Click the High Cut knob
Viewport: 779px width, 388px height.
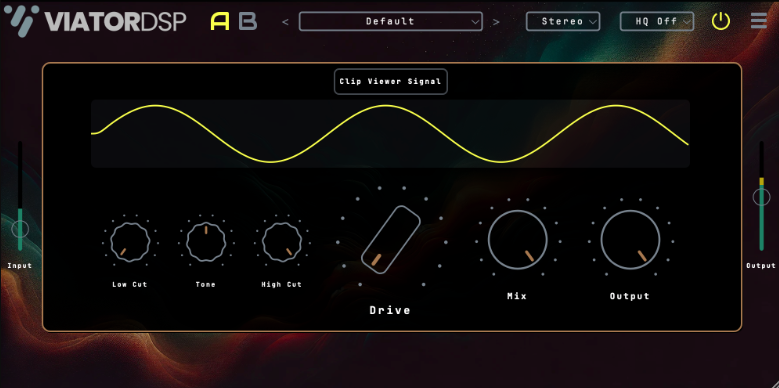click(282, 242)
